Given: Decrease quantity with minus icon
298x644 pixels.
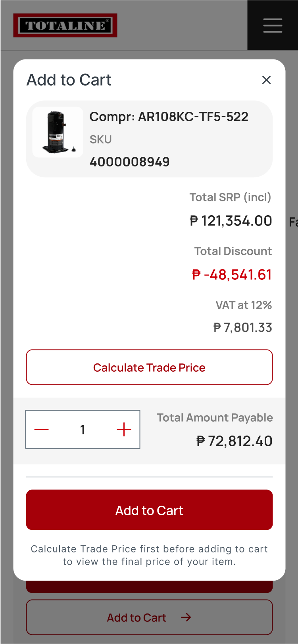Looking at the screenshot, I should pyautogui.click(x=41, y=430).
